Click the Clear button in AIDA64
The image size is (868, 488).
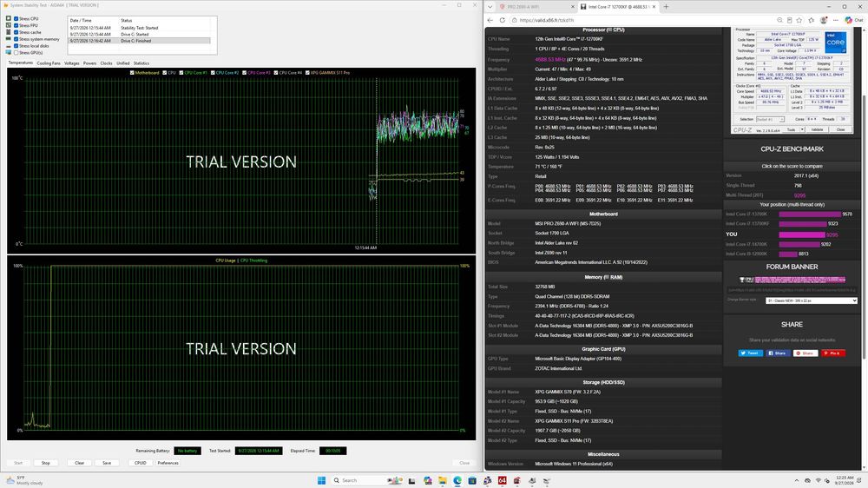click(80, 463)
